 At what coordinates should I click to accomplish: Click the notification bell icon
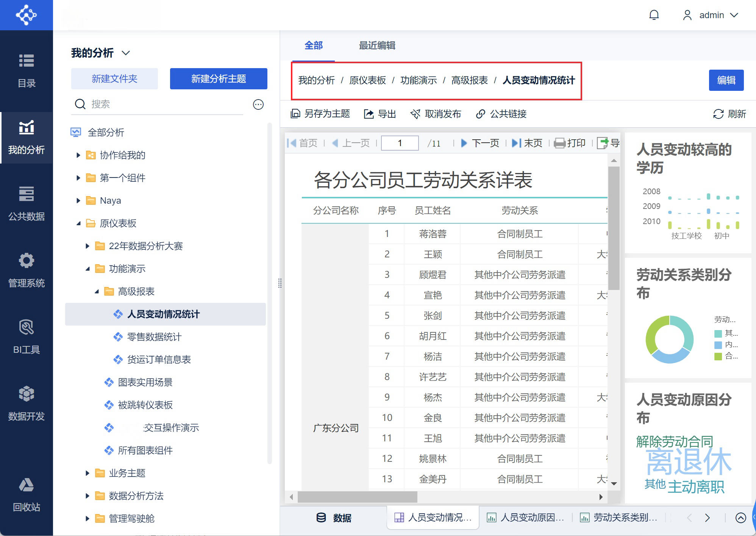654,15
